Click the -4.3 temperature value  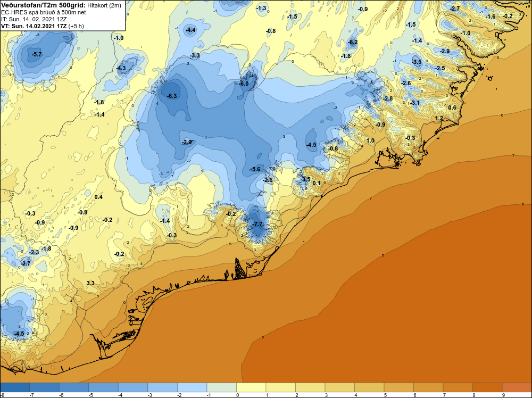(x=121, y=68)
